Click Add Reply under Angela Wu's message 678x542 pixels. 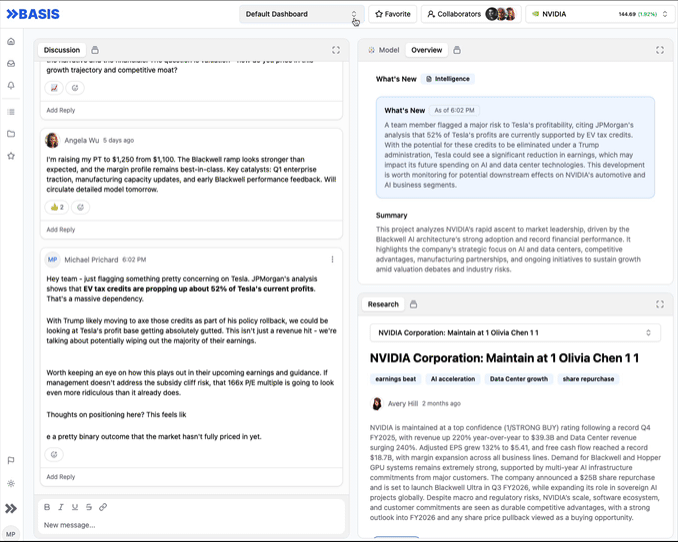(61, 230)
